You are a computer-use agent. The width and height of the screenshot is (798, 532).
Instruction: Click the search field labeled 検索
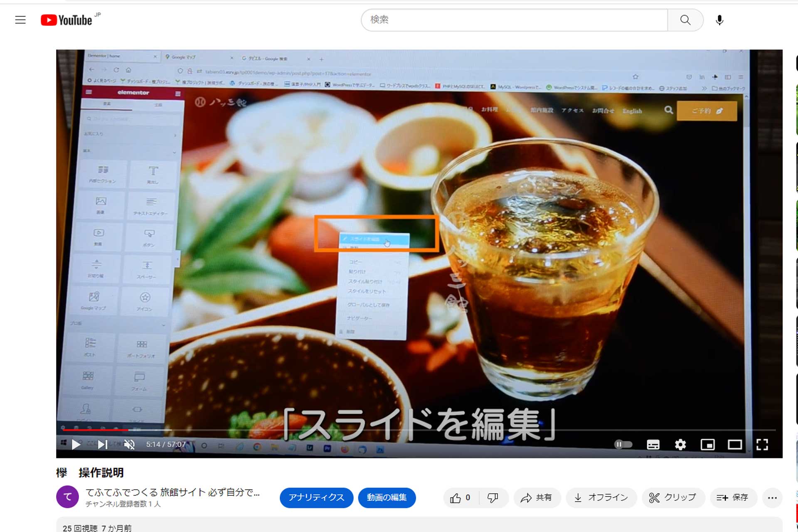(x=514, y=20)
